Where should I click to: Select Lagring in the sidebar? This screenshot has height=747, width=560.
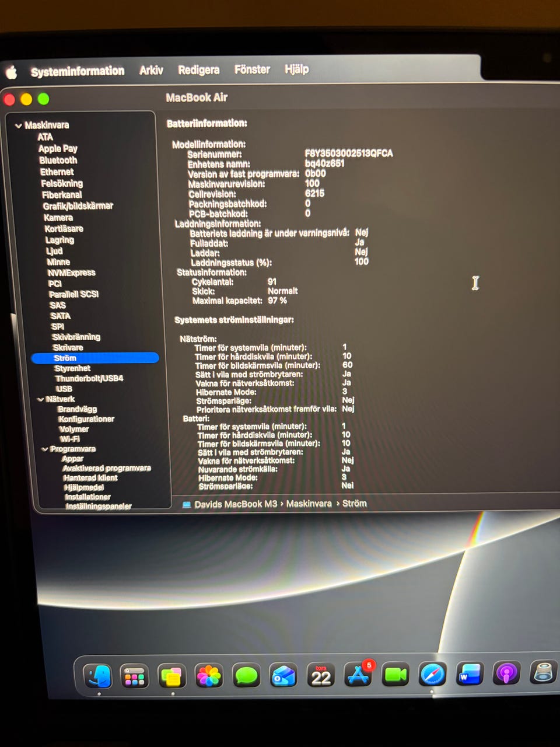(x=60, y=240)
